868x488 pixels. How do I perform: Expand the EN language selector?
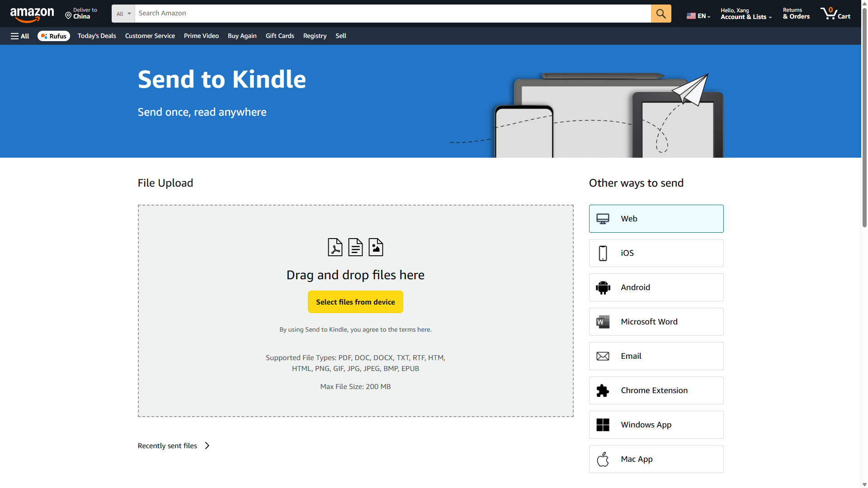tap(698, 15)
